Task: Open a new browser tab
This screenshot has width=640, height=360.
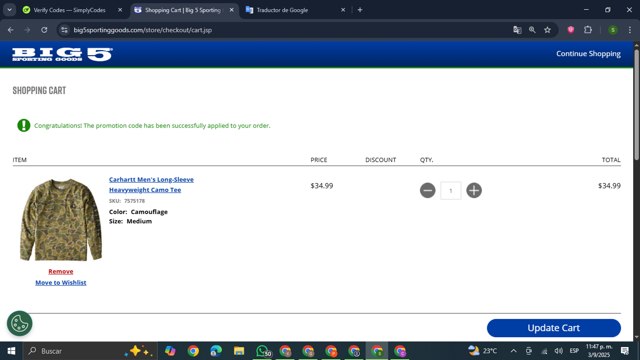Action: (360, 10)
